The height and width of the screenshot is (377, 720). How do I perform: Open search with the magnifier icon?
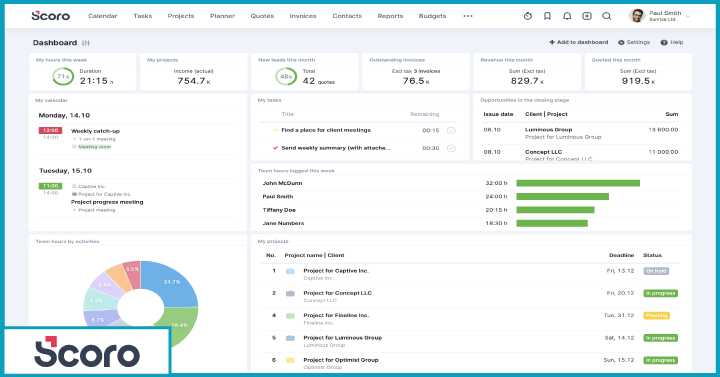point(607,16)
